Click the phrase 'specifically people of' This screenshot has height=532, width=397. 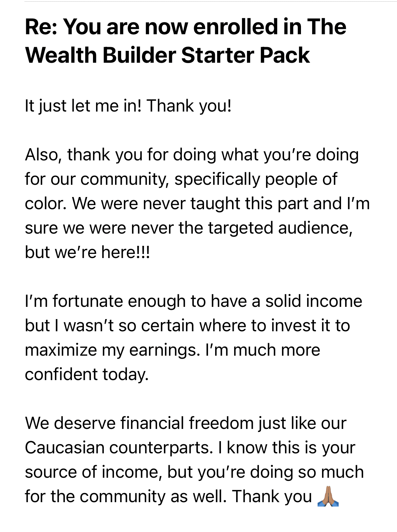(256, 179)
